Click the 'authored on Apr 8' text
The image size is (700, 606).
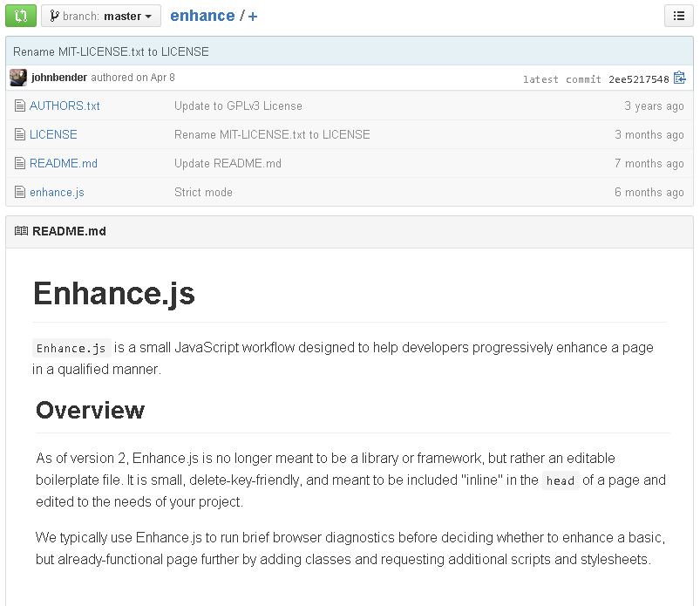(x=133, y=78)
